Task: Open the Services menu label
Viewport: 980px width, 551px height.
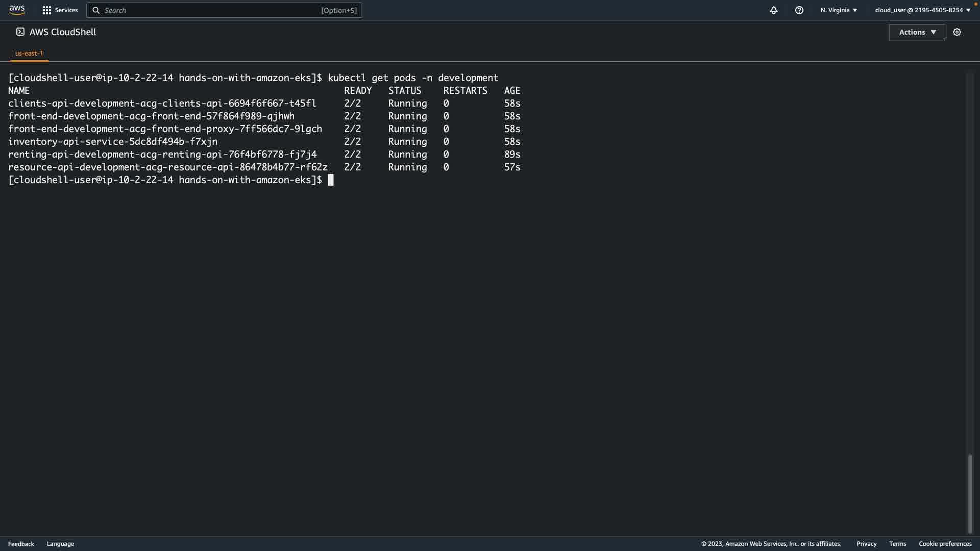Action: (x=66, y=10)
